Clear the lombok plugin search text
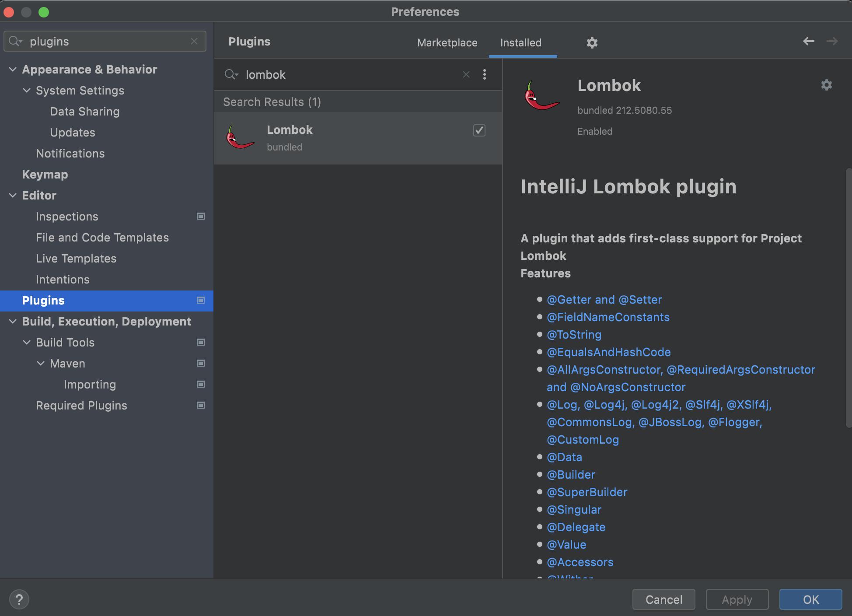Screen dimensions: 852x616 [x=466, y=74]
